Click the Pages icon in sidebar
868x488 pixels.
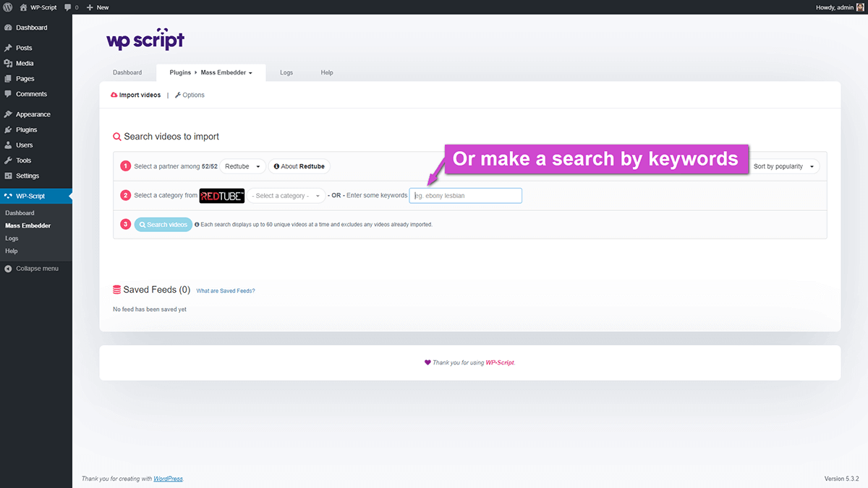[x=8, y=79]
